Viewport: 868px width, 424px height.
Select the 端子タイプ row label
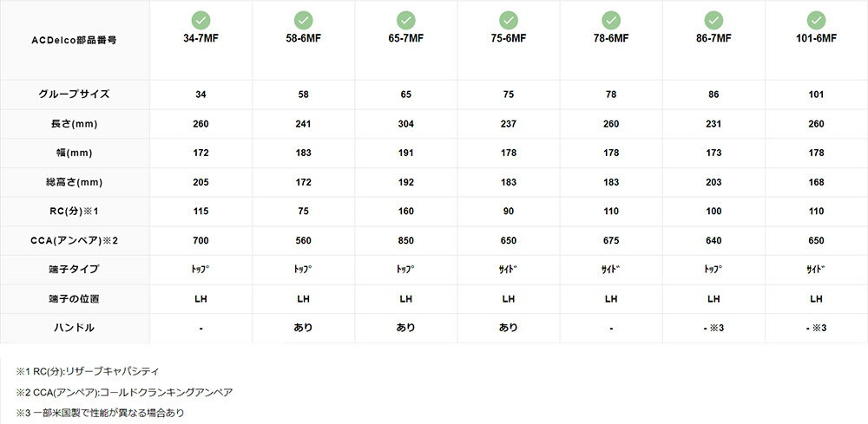coord(75,270)
